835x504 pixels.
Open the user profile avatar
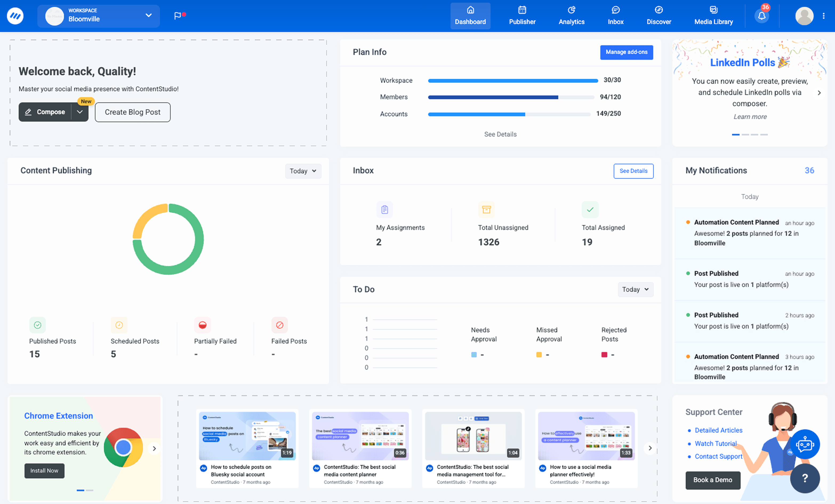805,15
